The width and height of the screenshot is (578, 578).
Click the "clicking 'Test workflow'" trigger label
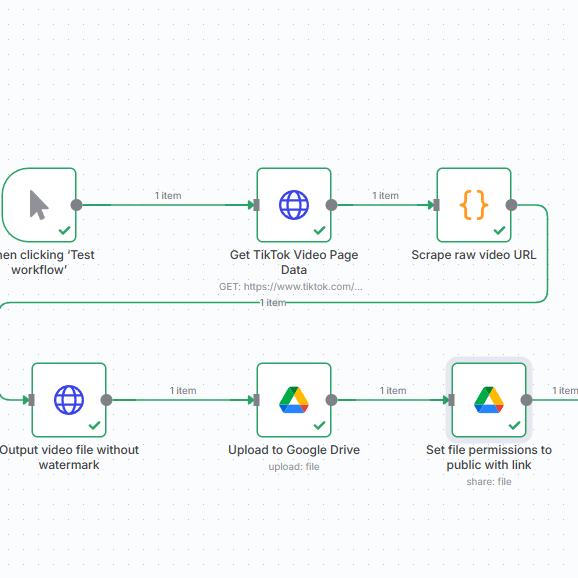[47, 262]
